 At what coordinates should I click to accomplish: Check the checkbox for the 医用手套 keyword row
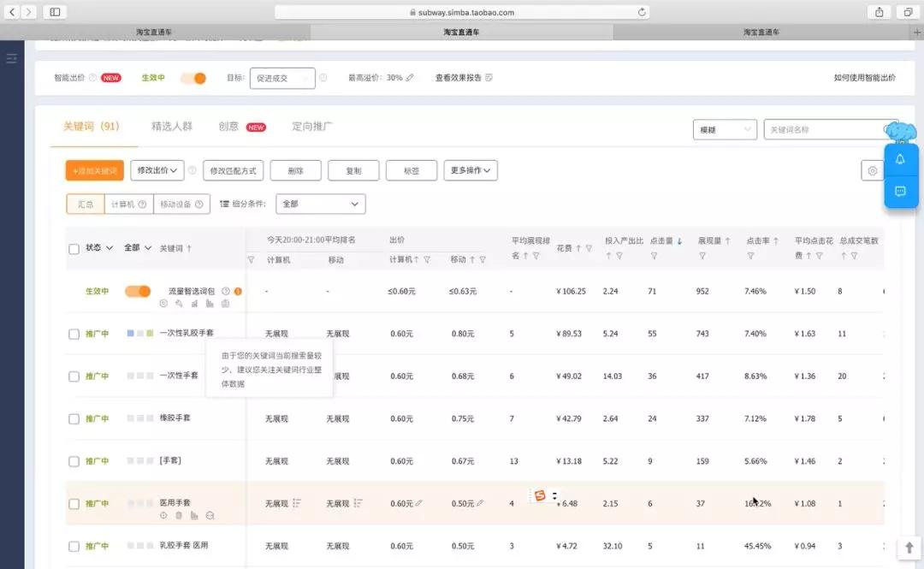pyautogui.click(x=74, y=503)
